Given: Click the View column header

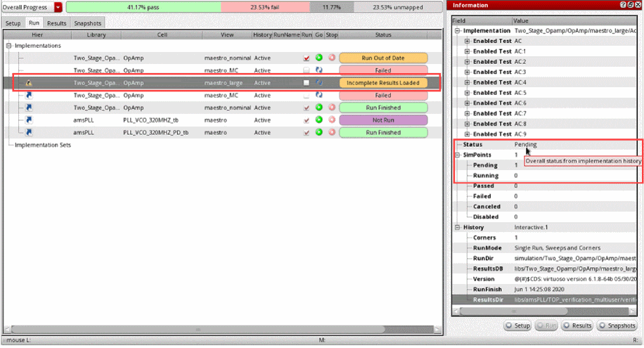Looking at the screenshot, I should [227, 35].
